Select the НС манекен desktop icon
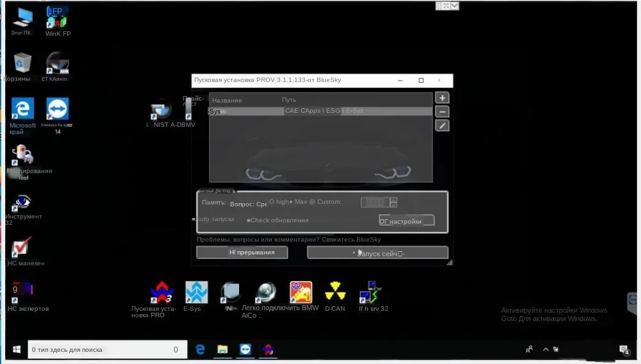The width and height of the screenshot is (641, 364). [24, 252]
